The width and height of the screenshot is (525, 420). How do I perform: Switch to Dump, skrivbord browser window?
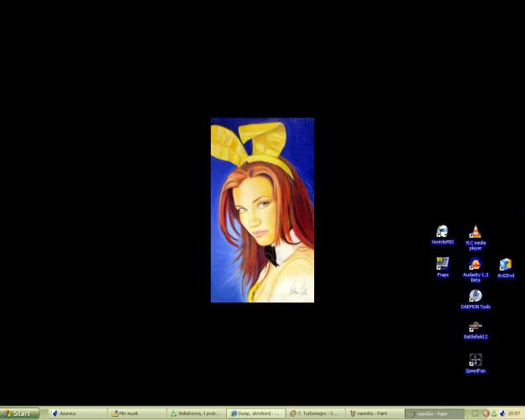tap(256, 413)
